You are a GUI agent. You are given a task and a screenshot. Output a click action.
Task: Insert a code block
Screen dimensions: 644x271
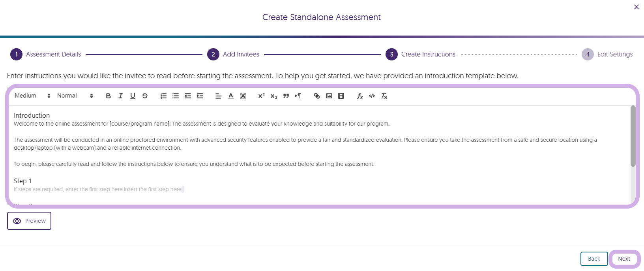372,96
